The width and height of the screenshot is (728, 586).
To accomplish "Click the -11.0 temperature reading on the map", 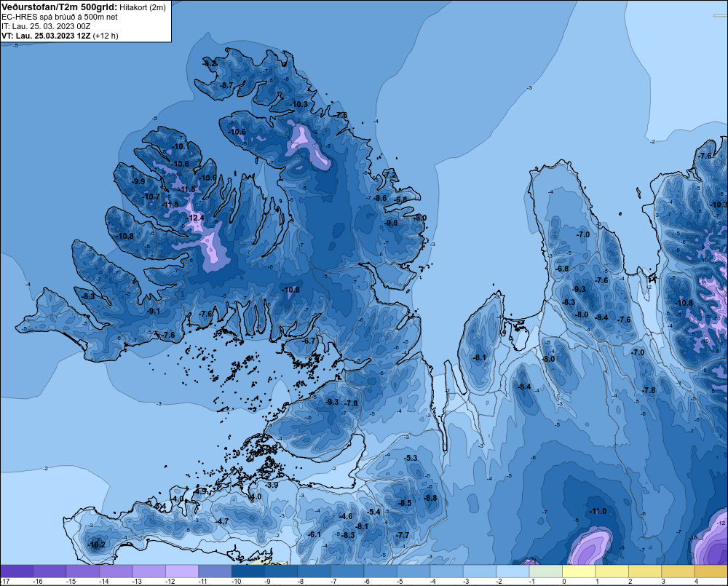I will pyautogui.click(x=598, y=511).
